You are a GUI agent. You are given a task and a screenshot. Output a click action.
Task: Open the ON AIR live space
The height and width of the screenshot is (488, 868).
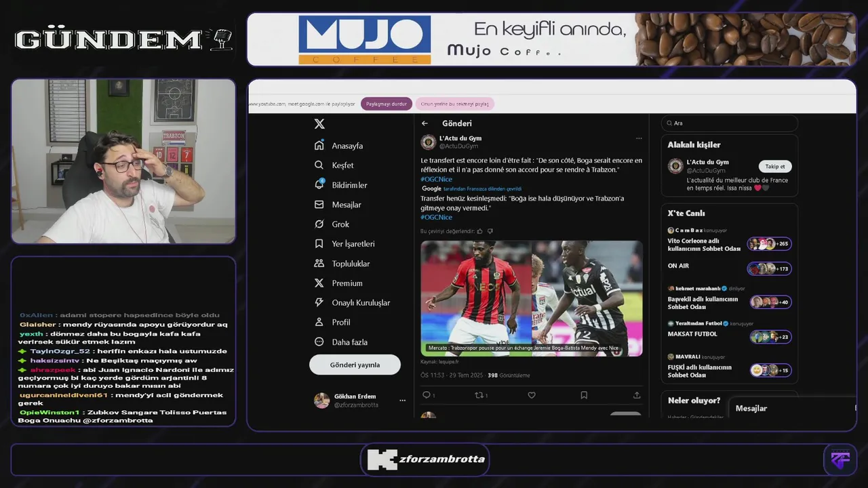click(x=678, y=266)
